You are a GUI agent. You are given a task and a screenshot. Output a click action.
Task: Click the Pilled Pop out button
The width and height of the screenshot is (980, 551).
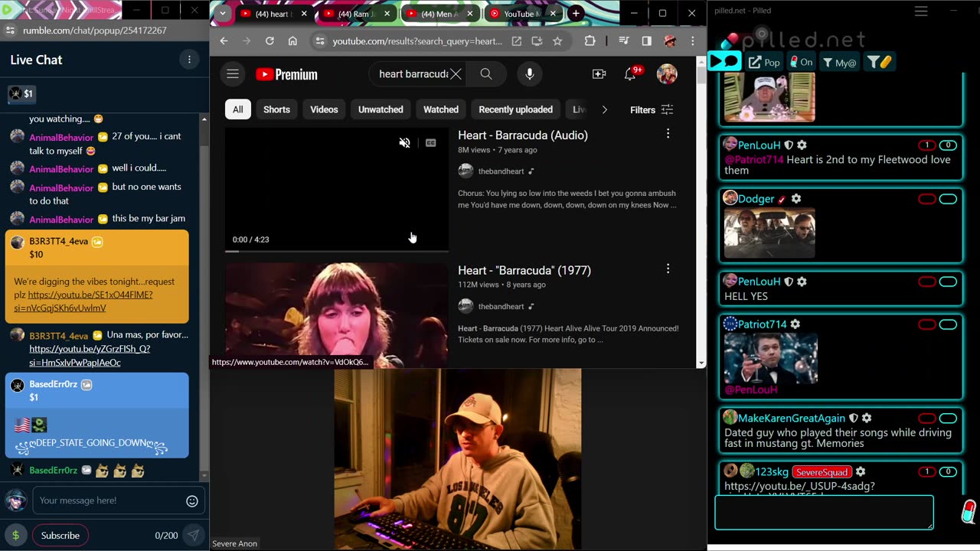(764, 62)
